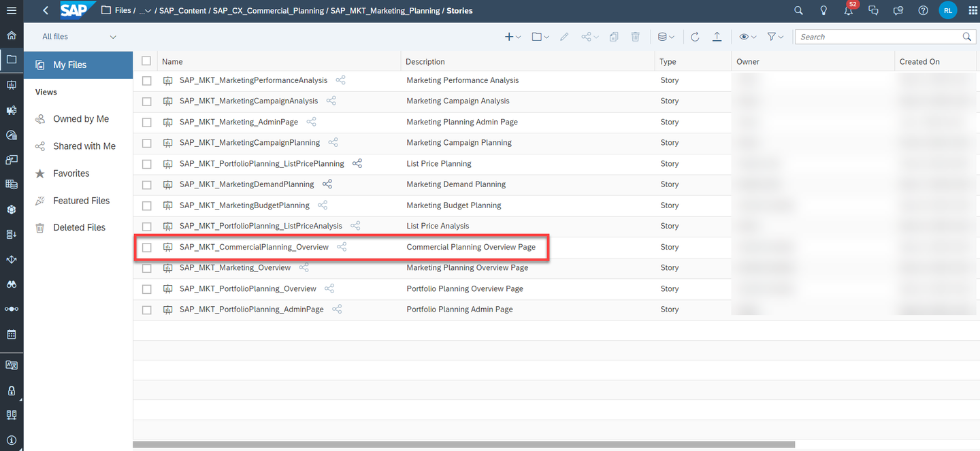
Task: Open the SAP_MKT_CommercialPlanning_Overview story
Action: (254, 247)
